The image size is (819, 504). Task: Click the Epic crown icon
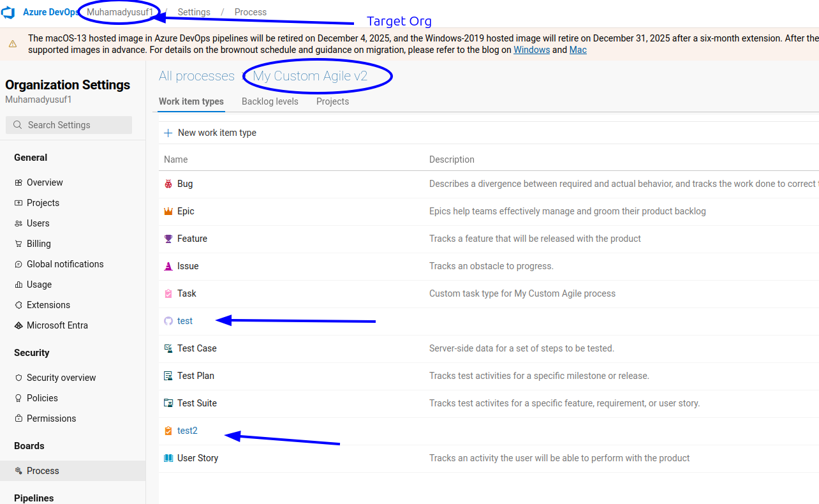168,211
